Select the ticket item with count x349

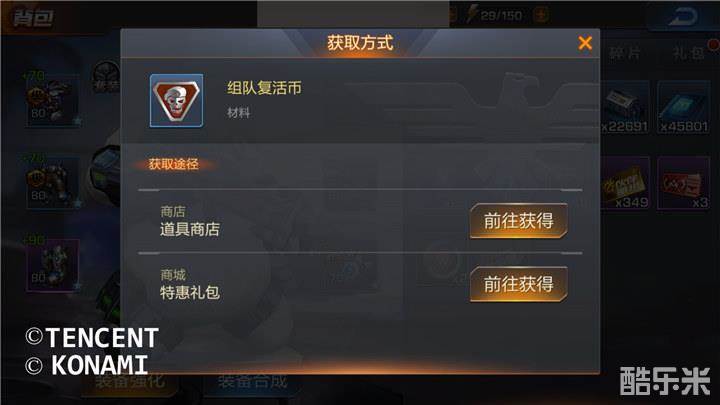pos(625,183)
